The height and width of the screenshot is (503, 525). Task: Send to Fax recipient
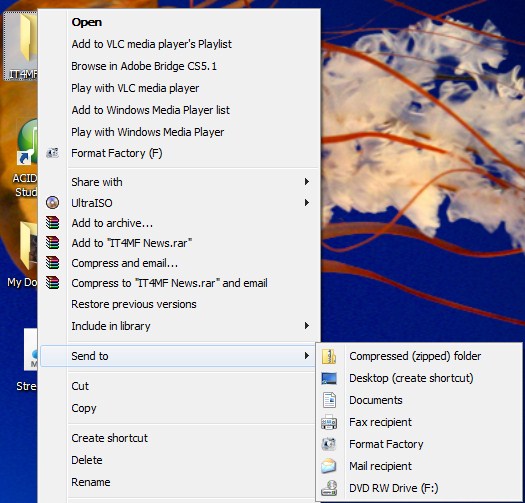[x=419, y=422]
